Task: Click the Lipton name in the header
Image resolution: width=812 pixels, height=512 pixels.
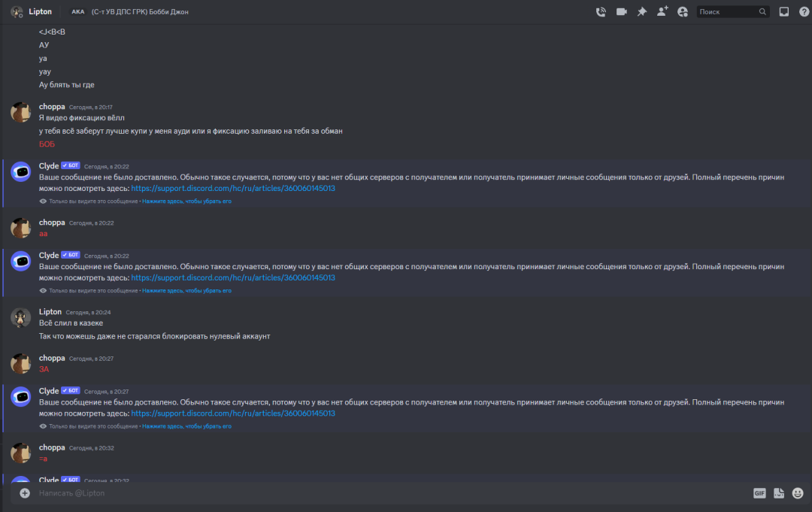Action: click(x=40, y=12)
